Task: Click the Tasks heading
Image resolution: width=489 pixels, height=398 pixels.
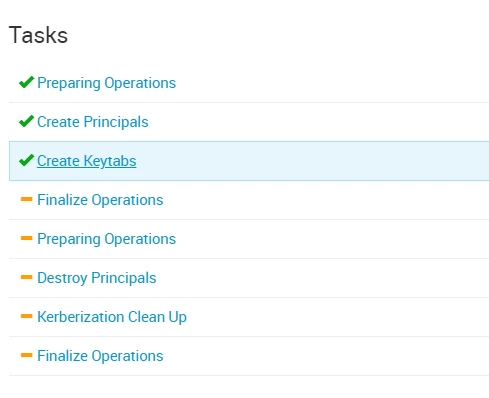Action: [x=38, y=35]
